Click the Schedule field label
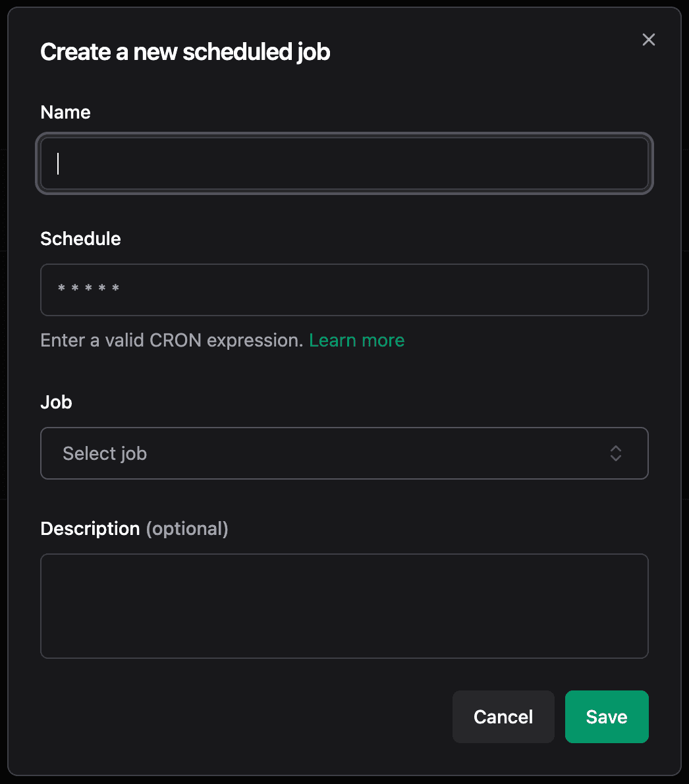The height and width of the screenshot is (784, 689). pos(80,239)
